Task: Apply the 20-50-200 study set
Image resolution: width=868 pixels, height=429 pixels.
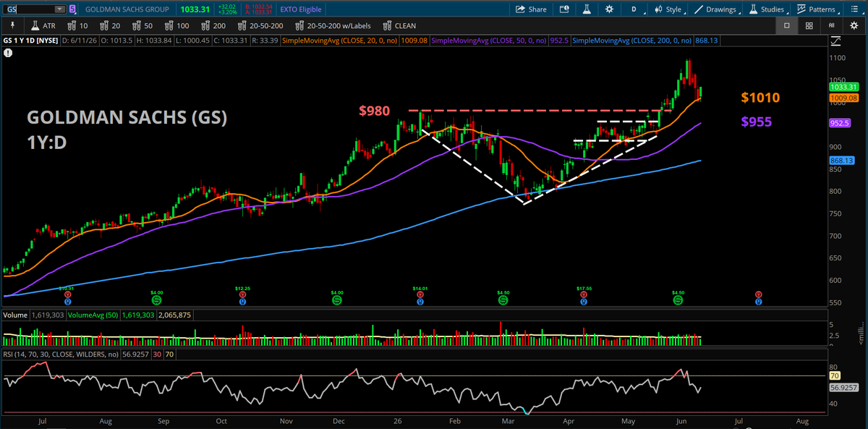Action: point(261,25)
